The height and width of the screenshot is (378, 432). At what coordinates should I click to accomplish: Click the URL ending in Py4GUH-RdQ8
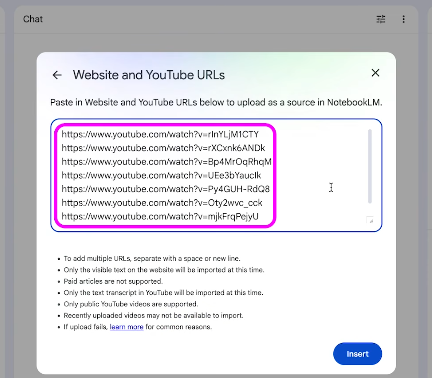(x=165, y=189)
